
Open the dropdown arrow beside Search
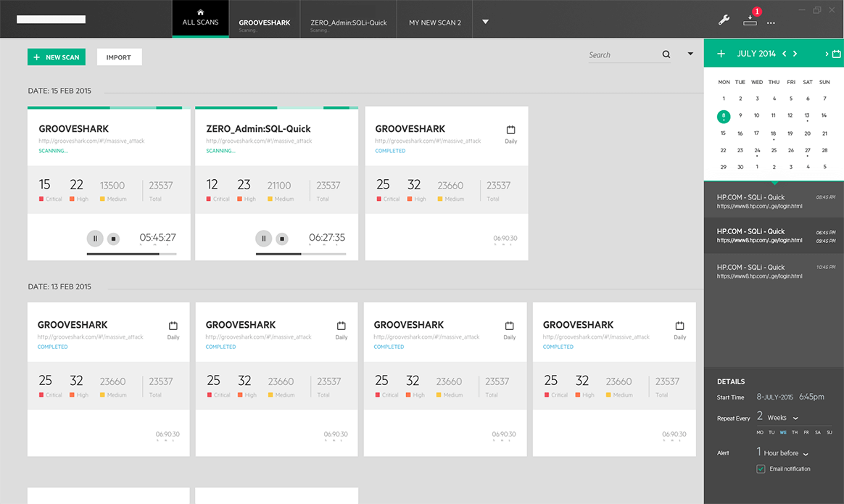[x=690, y=54]
